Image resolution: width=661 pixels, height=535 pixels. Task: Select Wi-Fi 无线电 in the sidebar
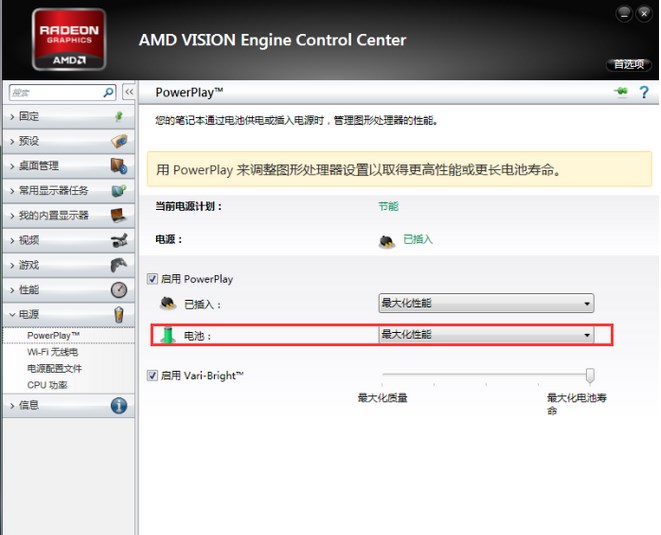52,352
